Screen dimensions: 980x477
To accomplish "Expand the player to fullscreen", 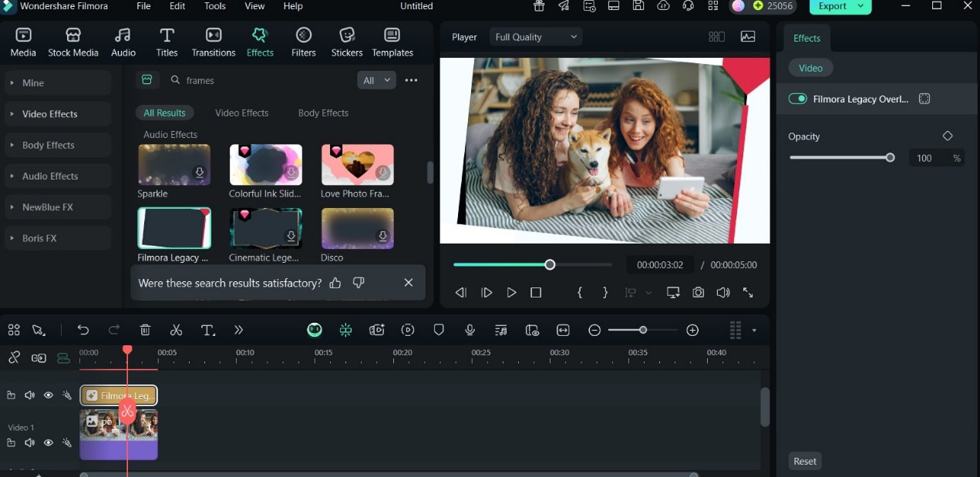I will (x=748, y=293).
